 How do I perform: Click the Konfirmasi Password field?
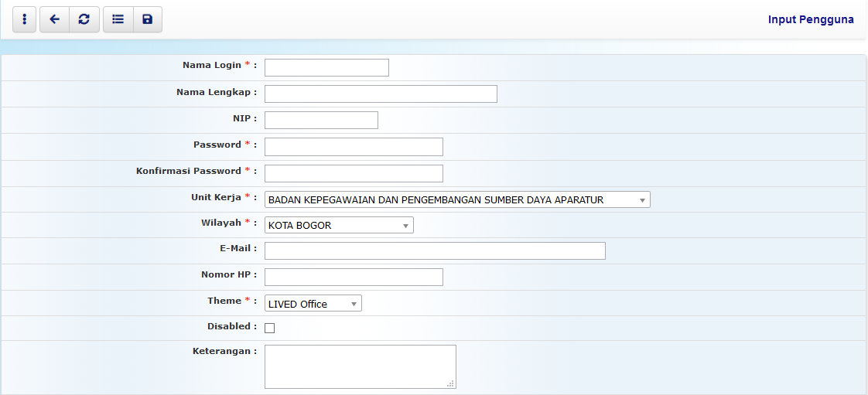[x=354, y=173]
